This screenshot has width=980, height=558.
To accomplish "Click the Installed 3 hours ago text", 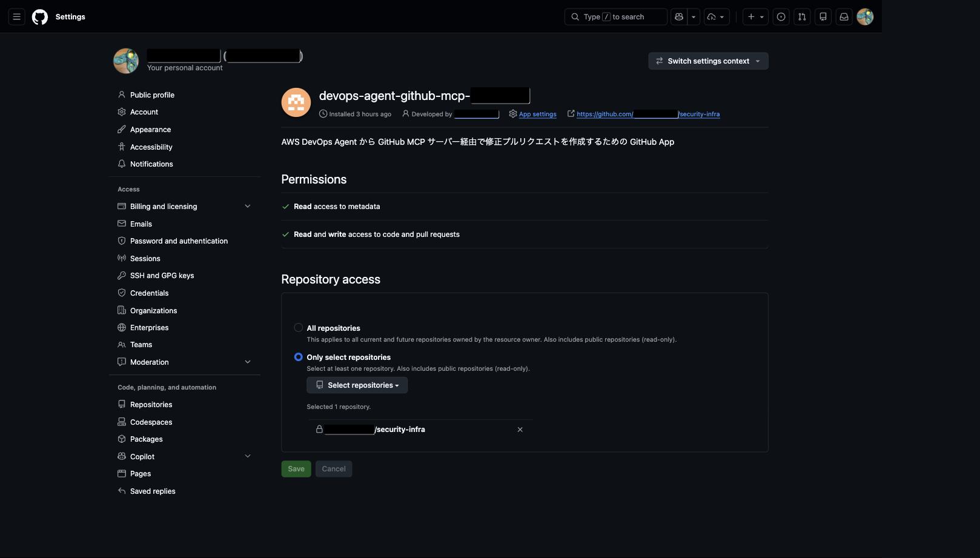I will 360,114.
